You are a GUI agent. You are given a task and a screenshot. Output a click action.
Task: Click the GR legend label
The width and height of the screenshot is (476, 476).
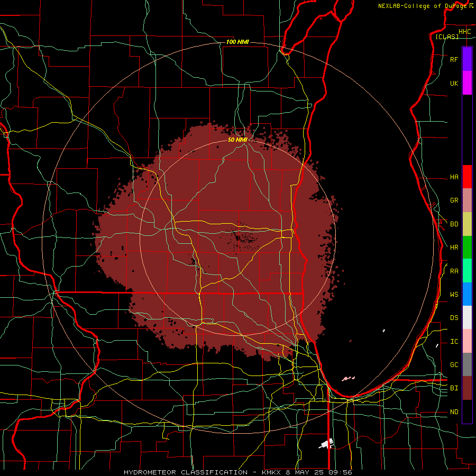[454, 200]
